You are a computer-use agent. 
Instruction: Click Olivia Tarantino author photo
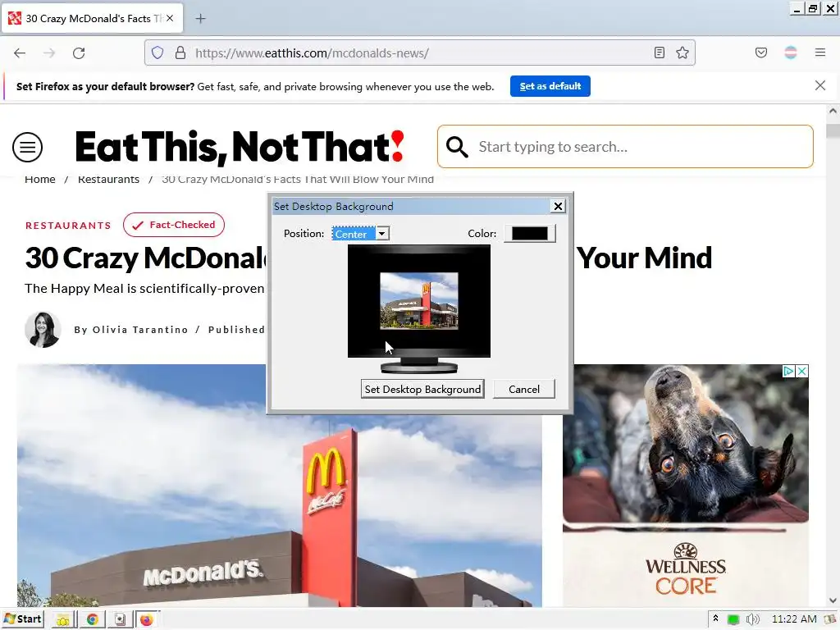43,330
